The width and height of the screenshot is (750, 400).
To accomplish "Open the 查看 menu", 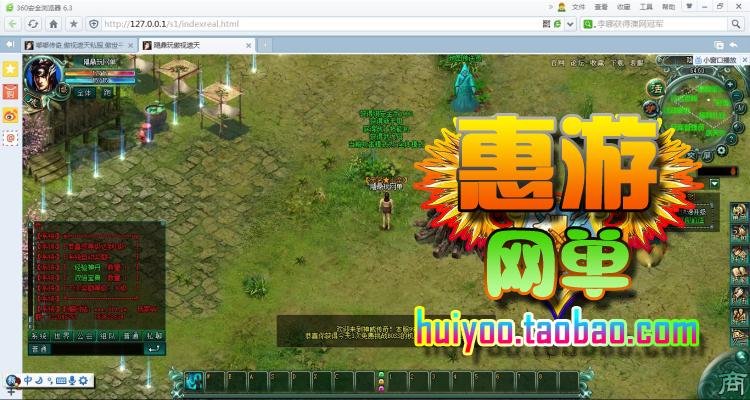I will click(601, 7).
